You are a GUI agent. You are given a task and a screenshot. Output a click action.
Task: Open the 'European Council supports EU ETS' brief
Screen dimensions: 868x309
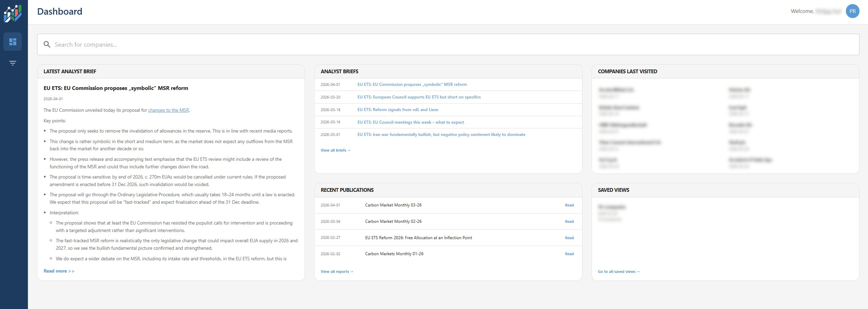point(419,97)
